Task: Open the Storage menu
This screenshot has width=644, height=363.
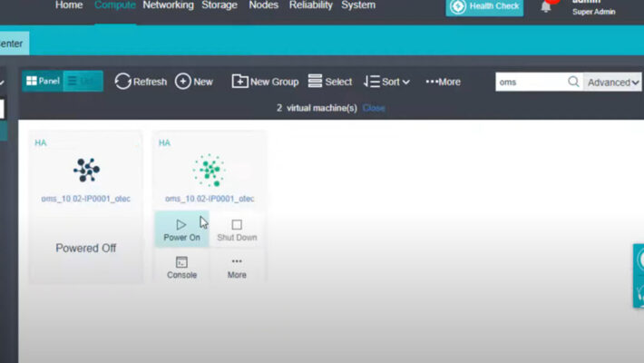Action: point(220,5)
